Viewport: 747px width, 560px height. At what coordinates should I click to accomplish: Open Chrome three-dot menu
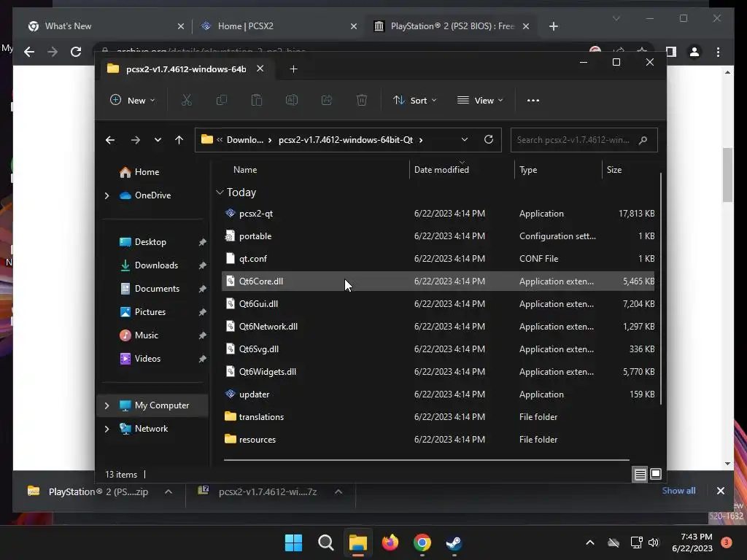[x=719, y=52]
